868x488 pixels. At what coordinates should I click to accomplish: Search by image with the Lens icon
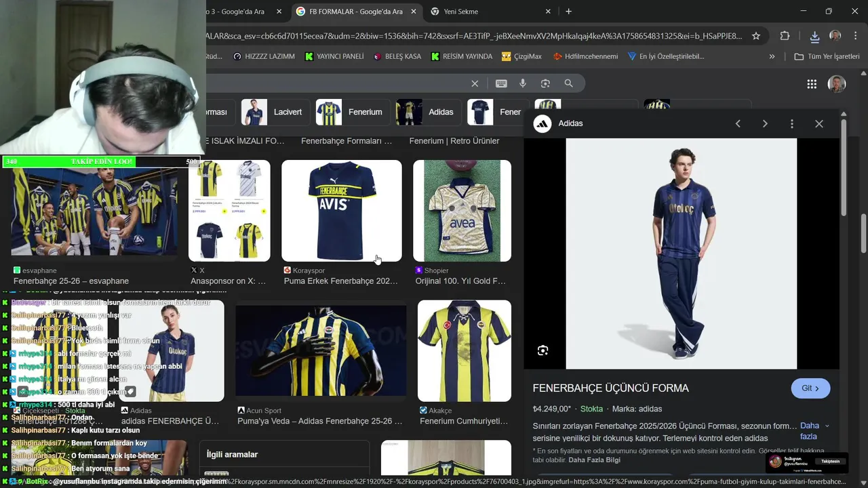pyautogui.click(x=545, y=83)
